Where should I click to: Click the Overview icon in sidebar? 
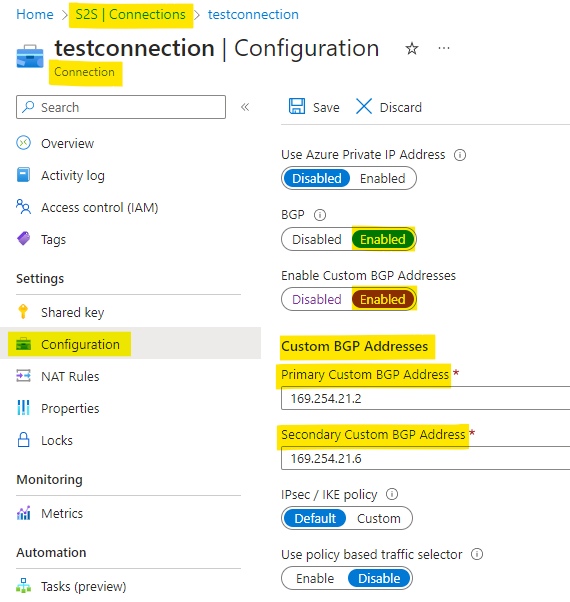[23, 143]
